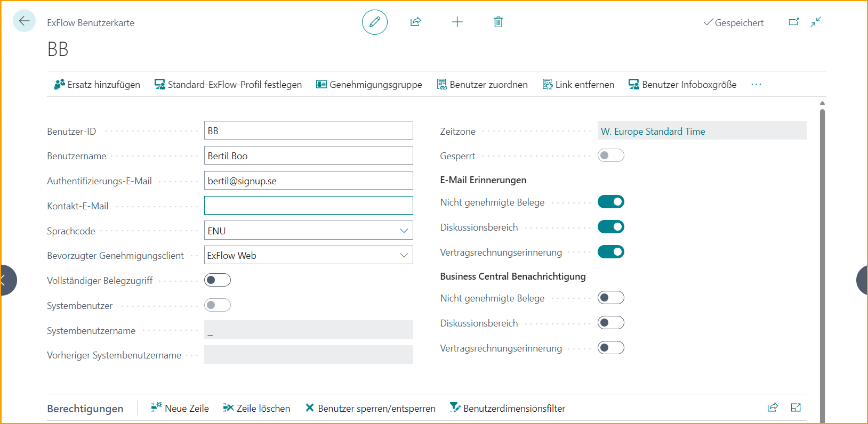868x424 pixels.
Task: Open the share icon in header
Action: (416, 22)
